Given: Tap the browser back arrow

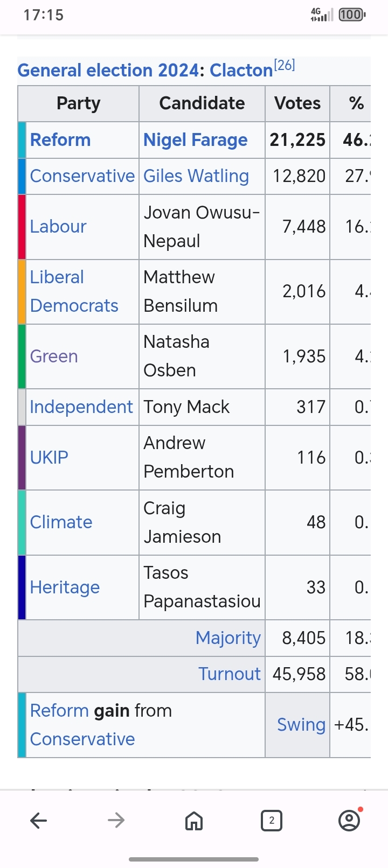Looking at the screenshot, I should tap(39, 820).
